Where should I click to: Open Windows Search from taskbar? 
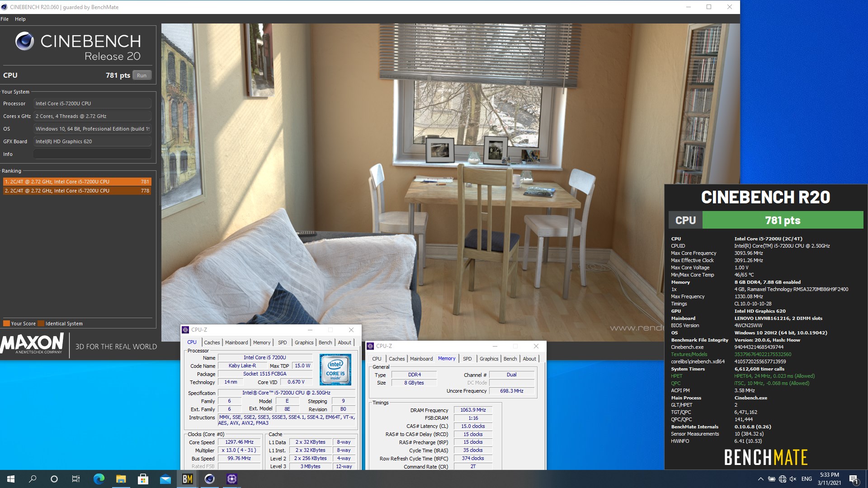[x=33, y=479]
